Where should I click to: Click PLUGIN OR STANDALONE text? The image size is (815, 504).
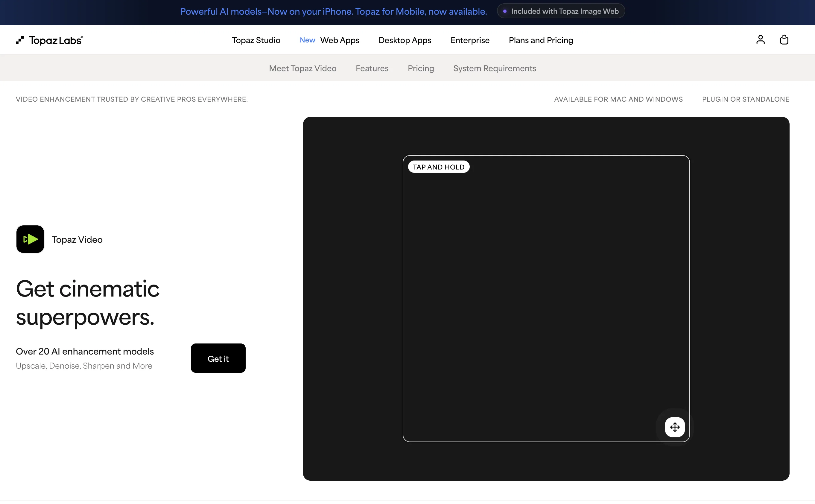(745, 99)
